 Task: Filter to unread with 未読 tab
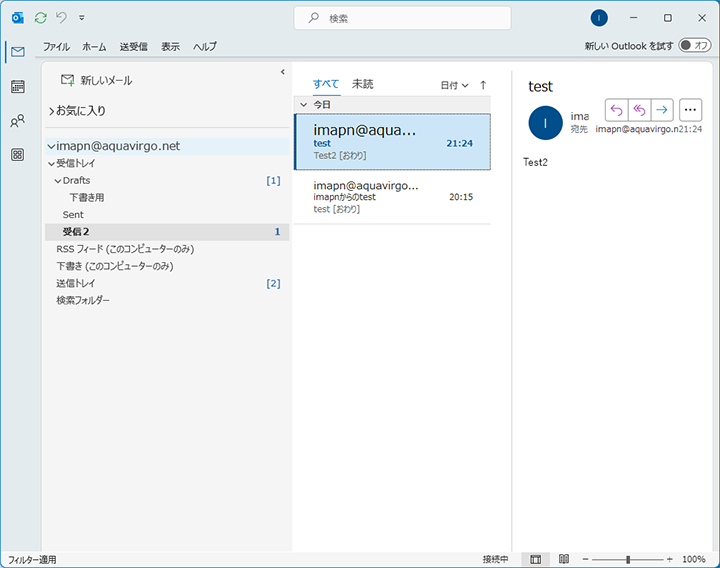363,84
